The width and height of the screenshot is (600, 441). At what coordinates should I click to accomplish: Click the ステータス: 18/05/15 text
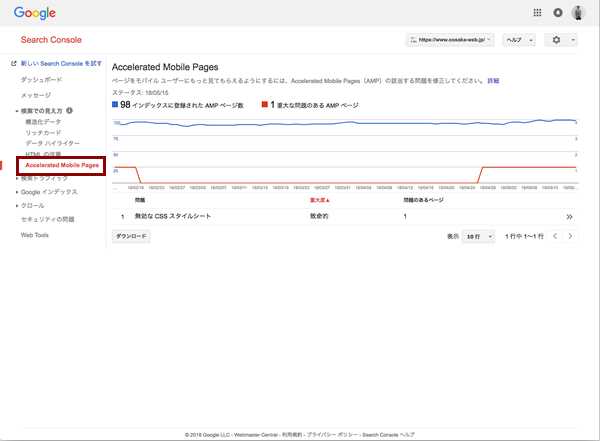click(140, 93)
